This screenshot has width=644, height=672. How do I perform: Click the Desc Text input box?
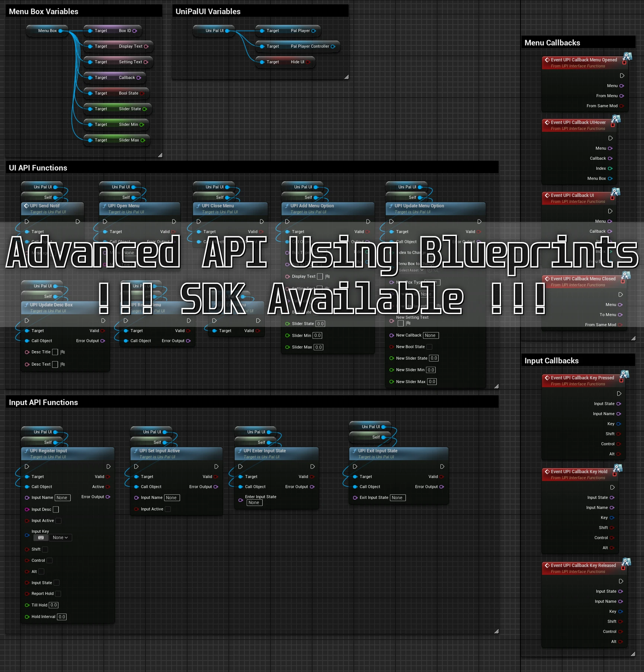[x=55, y=364]
